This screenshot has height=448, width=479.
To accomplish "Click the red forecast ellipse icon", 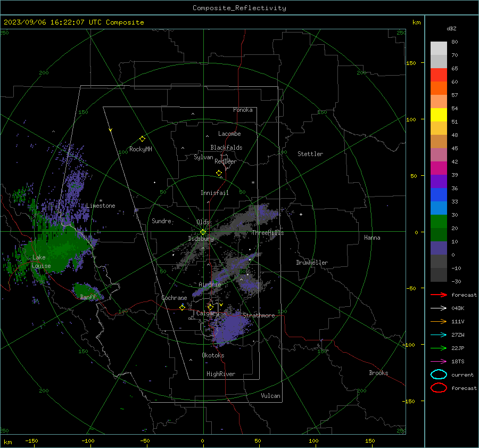I will pos(439,388).
